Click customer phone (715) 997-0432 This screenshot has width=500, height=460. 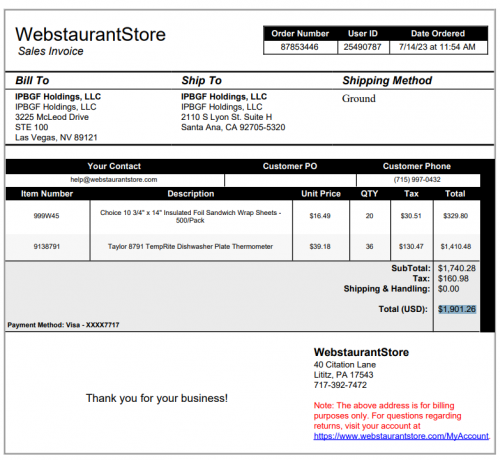pyautogui.click(x=417, y=180)
